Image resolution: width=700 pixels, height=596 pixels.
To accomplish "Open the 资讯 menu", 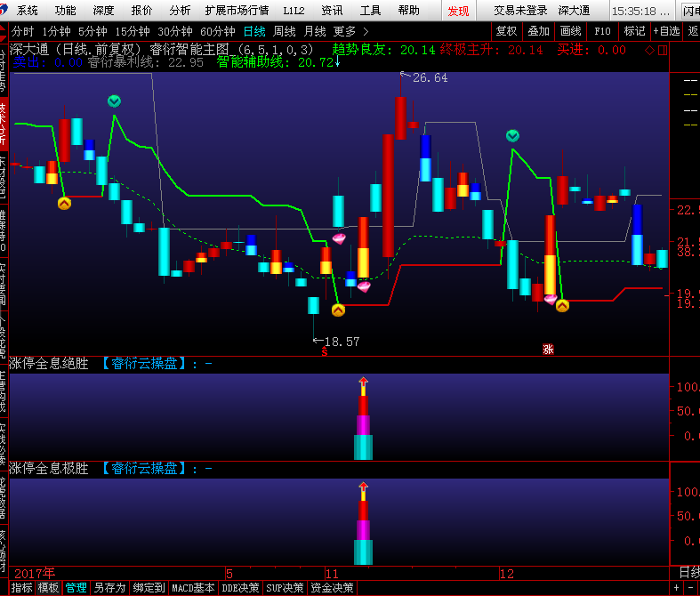I will point(332,11).
